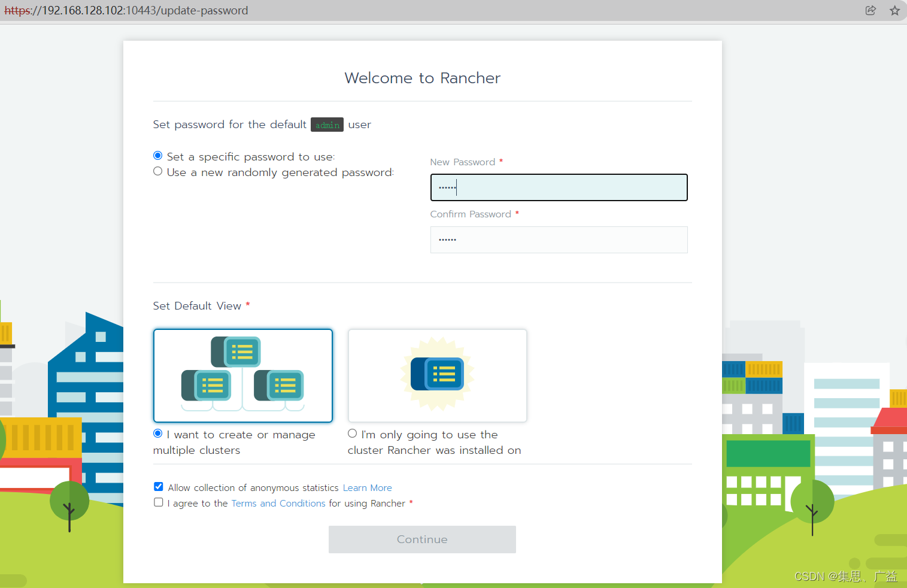Open the 'Learn More' link

coord(367,488)
